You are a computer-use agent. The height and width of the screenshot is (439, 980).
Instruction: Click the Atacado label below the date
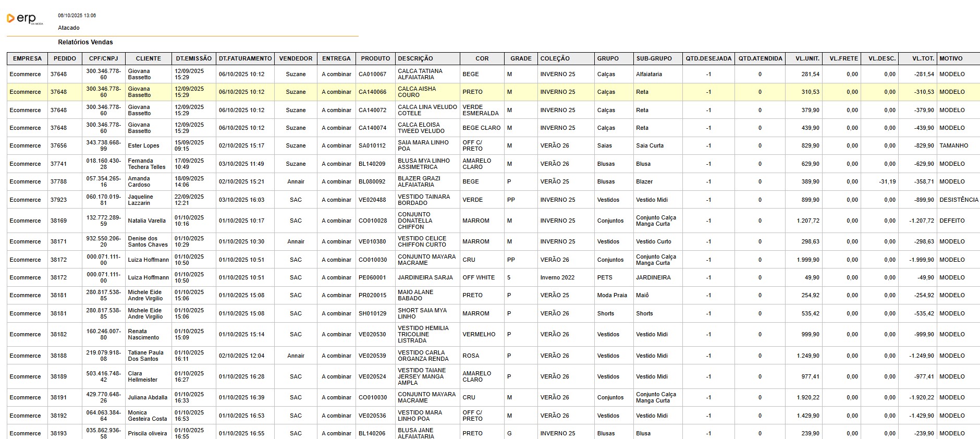click(x=69, y=28)
